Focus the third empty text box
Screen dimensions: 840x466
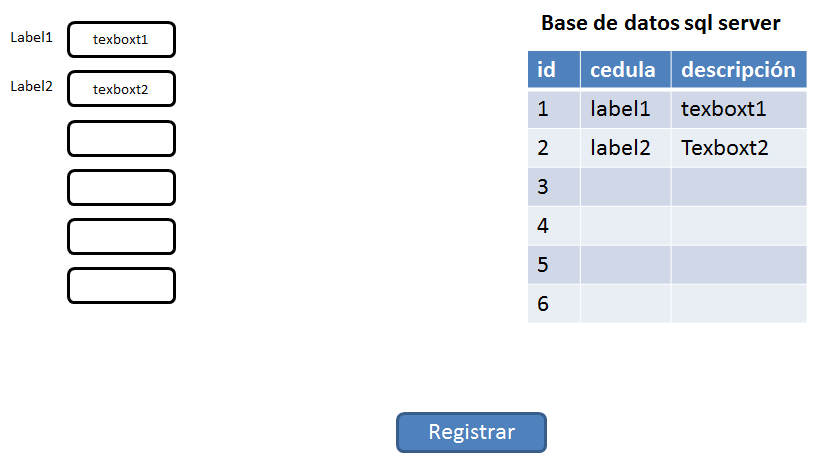pos(122,139)
